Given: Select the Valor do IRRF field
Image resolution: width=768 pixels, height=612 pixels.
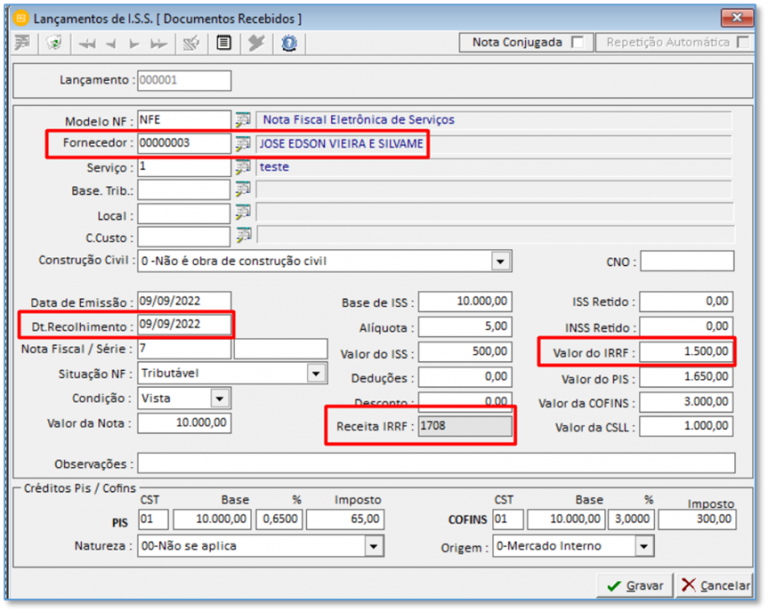Looking at the screenshot, I should pyautogui.click(x=686, y=352).
